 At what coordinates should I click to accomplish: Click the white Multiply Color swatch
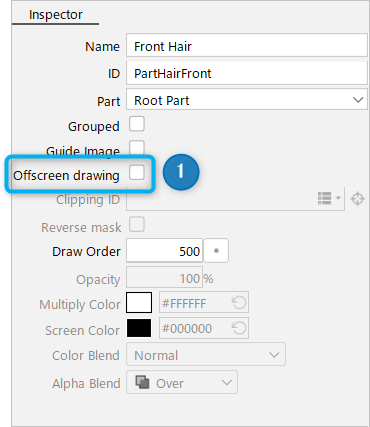point(139,303)
